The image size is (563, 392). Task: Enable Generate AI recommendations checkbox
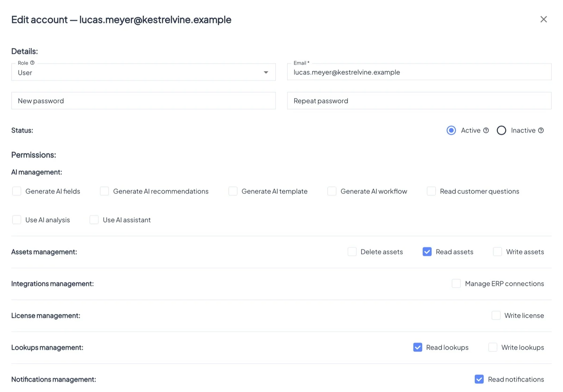tap(104, 191)
